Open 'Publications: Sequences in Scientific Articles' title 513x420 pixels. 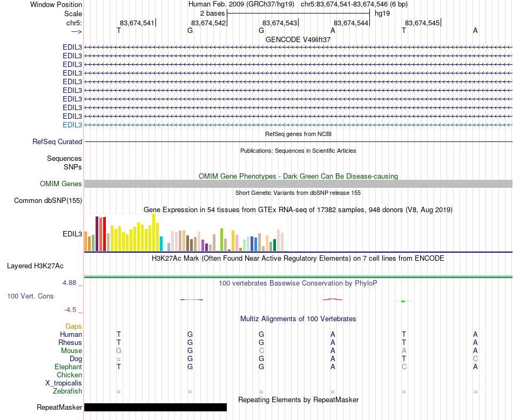tap(298, 151)
